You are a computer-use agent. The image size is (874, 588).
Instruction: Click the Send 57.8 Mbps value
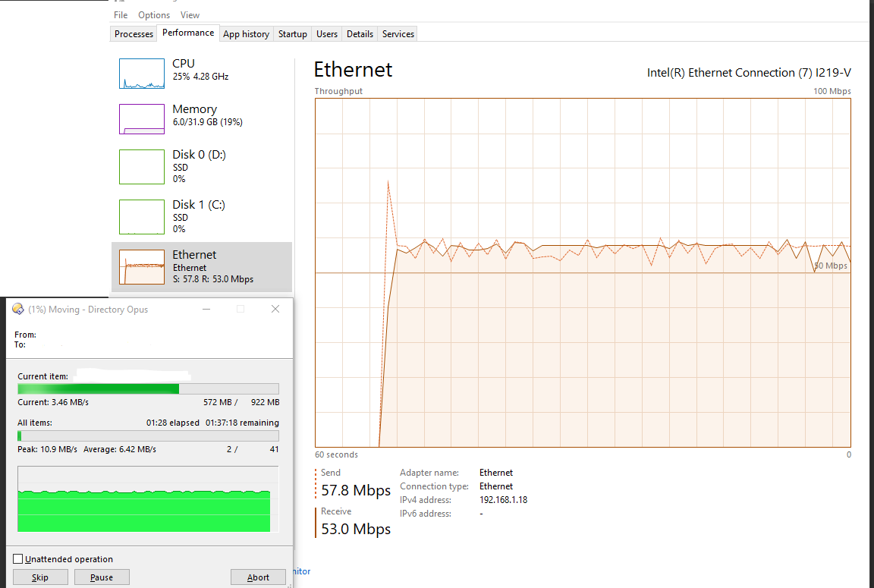pyautogui.click(x=356, y=490)
